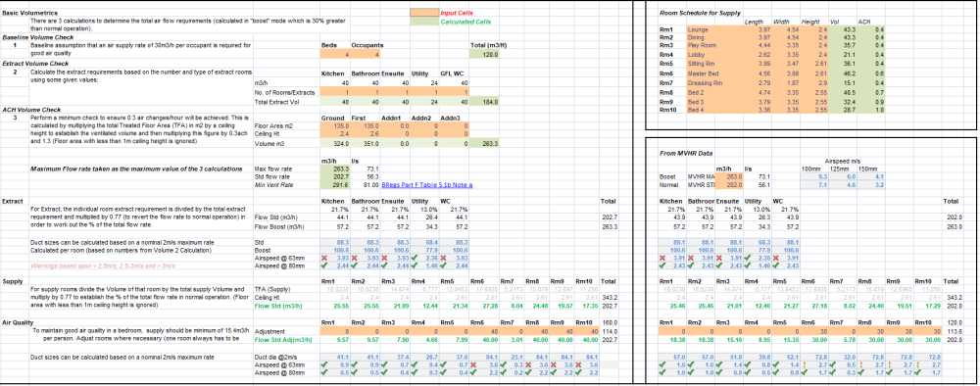Select the Occupants input cell
980x386 pixels.
click(x=364, y=54)
